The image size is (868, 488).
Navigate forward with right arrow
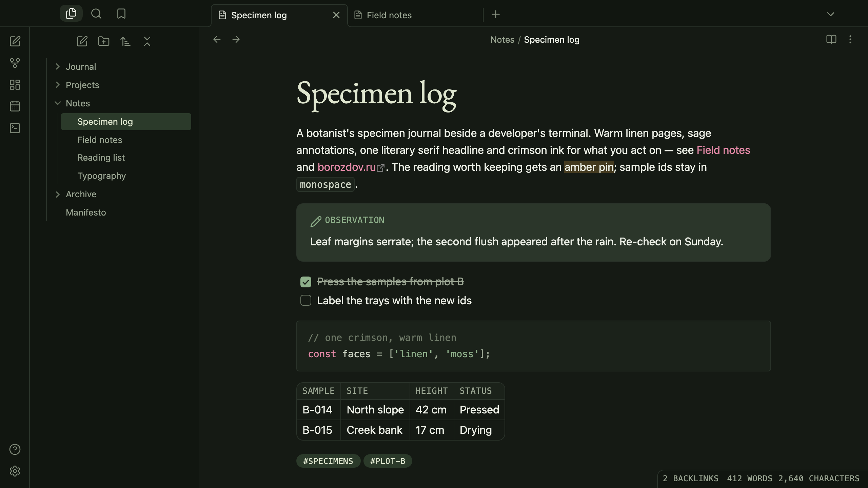pyautogui.click(x=236, y=39)
